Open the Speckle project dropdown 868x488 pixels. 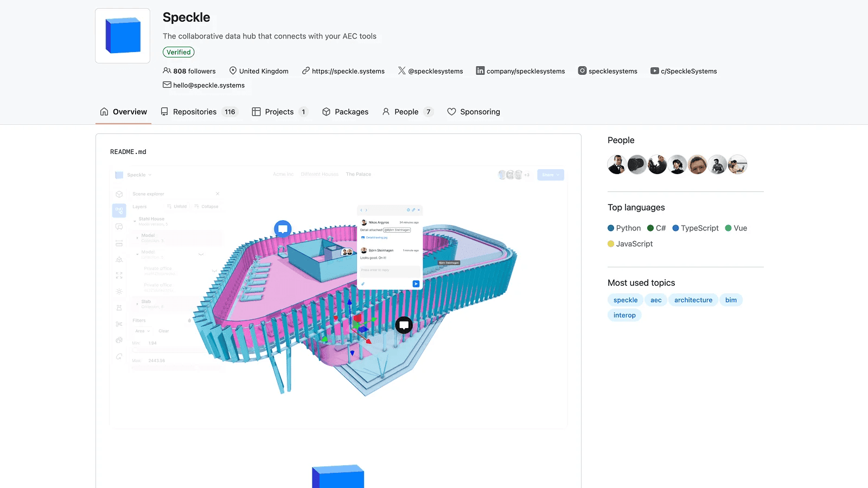tap(137, 175)
